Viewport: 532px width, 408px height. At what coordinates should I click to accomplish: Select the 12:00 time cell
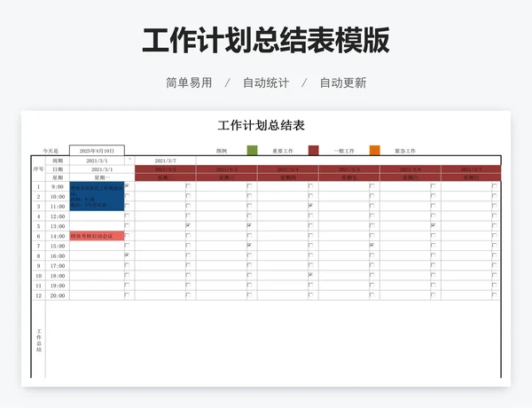coord(58,216)
